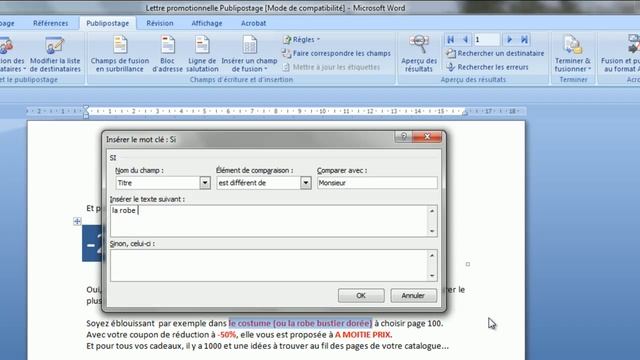Click Modifier la liste de destinataires icon

(55, 45)
